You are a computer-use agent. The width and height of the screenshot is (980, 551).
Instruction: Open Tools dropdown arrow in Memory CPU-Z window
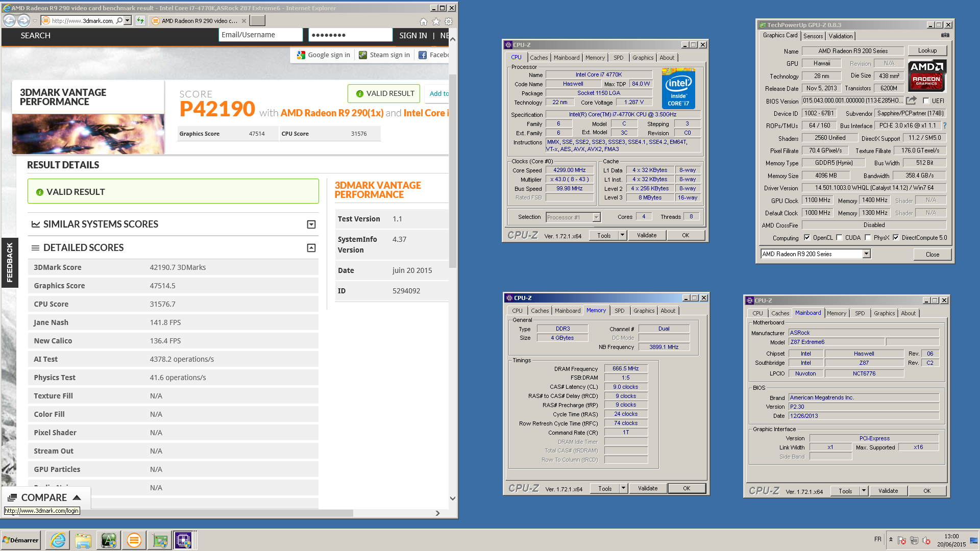(623, 488)
